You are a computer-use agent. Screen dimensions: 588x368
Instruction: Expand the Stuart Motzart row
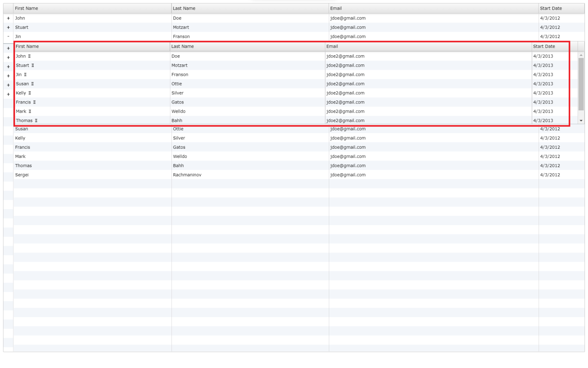coord(8,28)
